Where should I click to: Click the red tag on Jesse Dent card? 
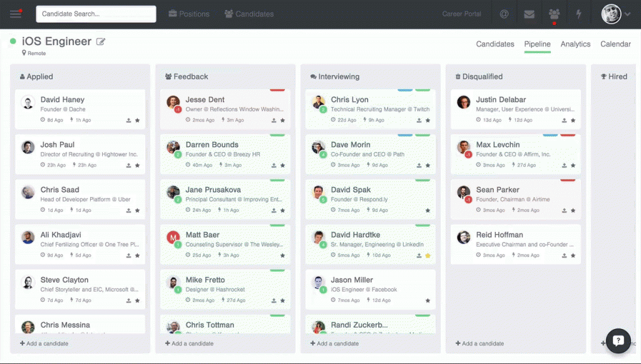[x=277, y=90]
